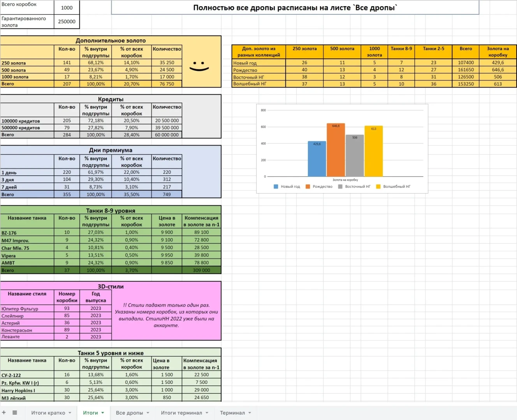Open the all sheets list icon

[15, 413]
